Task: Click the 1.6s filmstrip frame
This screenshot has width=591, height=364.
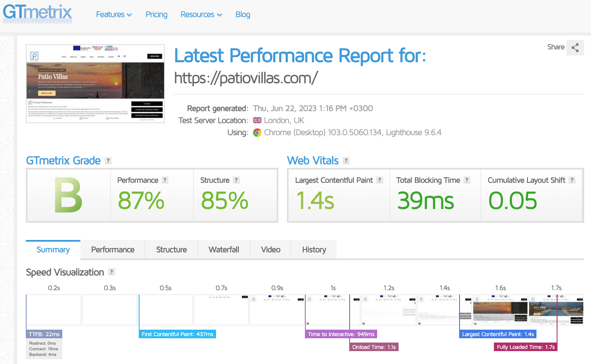Action: click(x=500, y=310)
